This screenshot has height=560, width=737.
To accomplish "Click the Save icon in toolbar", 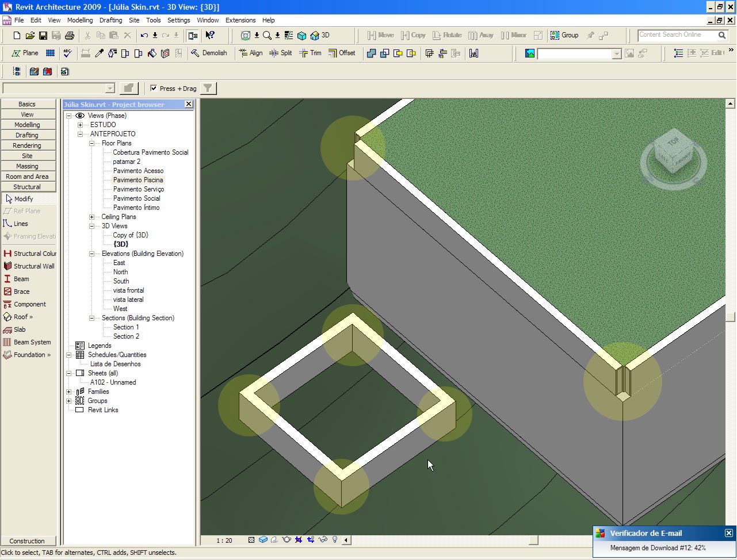I will coord(43,36).
